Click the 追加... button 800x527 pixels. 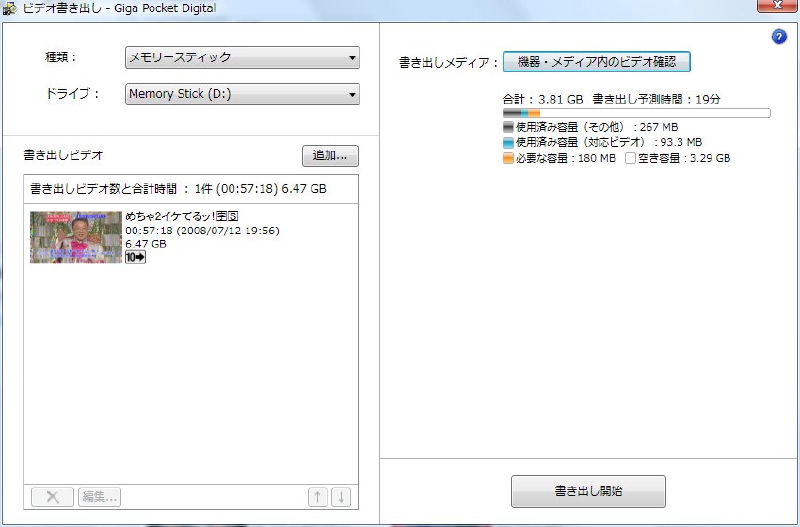point(330,156)
